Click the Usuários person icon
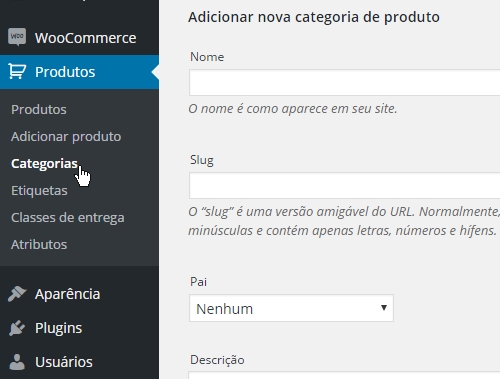 pos(17,362)
